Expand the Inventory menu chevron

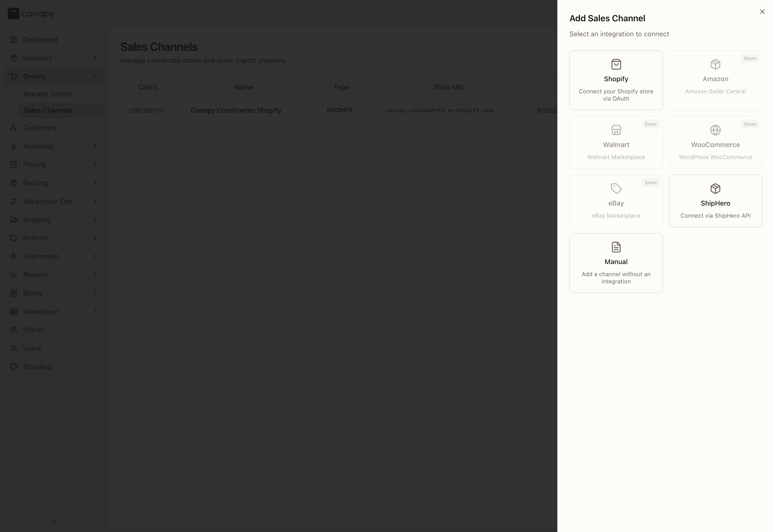[95, 58]
